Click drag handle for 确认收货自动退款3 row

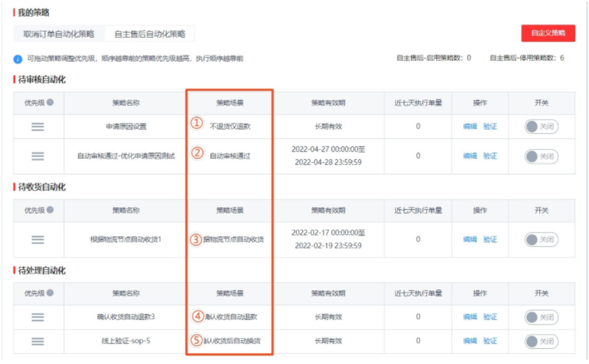point(38,317)
